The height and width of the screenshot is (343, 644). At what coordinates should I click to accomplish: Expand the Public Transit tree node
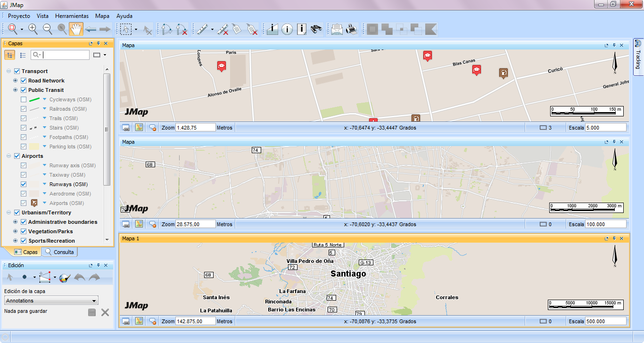tap(16, 90)
